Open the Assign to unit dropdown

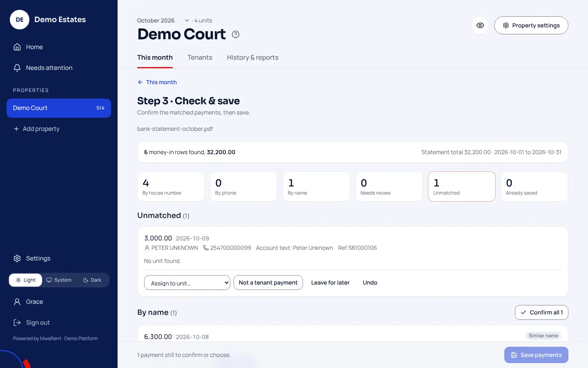187,283
